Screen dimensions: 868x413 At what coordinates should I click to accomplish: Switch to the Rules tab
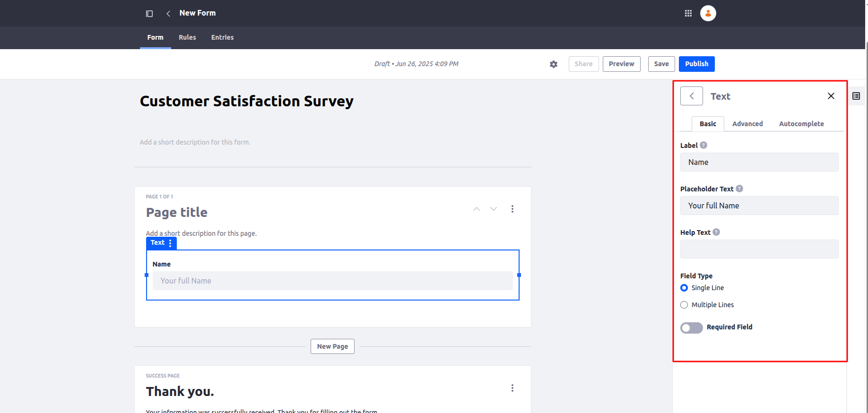187,37
